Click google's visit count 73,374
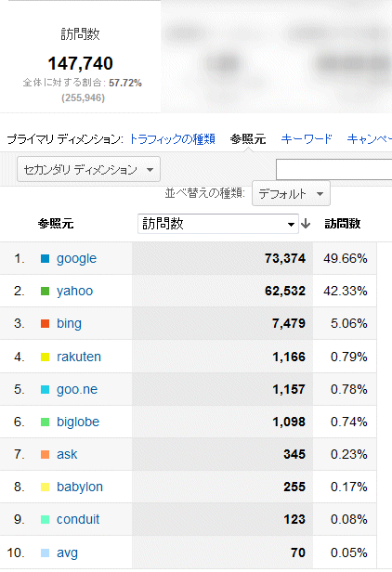Image resolution: width=392 pixels, height=572 pixels. 285,258
